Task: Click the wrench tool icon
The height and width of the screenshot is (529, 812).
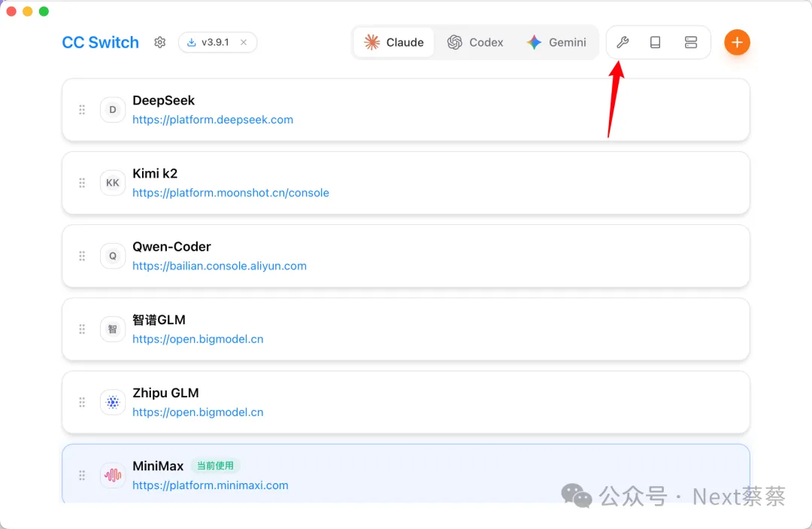Action: [623, 43]
